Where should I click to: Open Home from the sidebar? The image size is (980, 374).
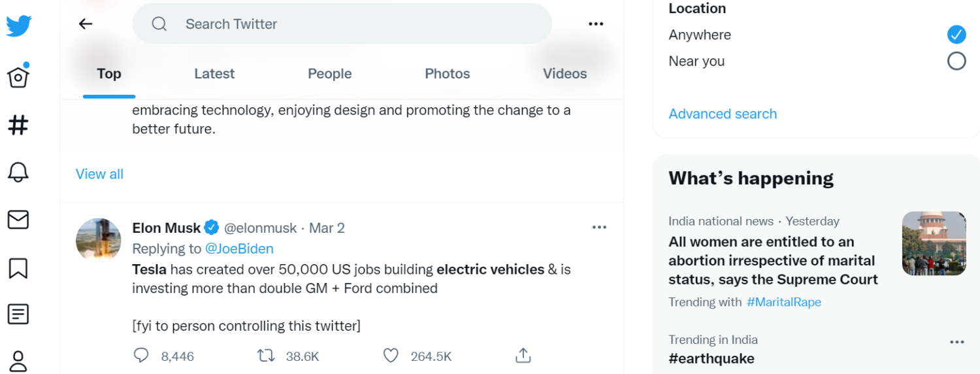point(18,76)
